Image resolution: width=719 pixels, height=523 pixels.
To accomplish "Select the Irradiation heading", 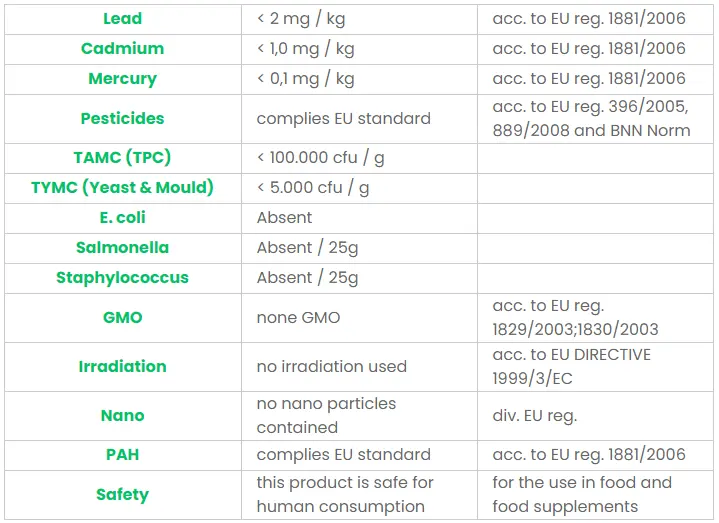I will click(x=122, y=366).
